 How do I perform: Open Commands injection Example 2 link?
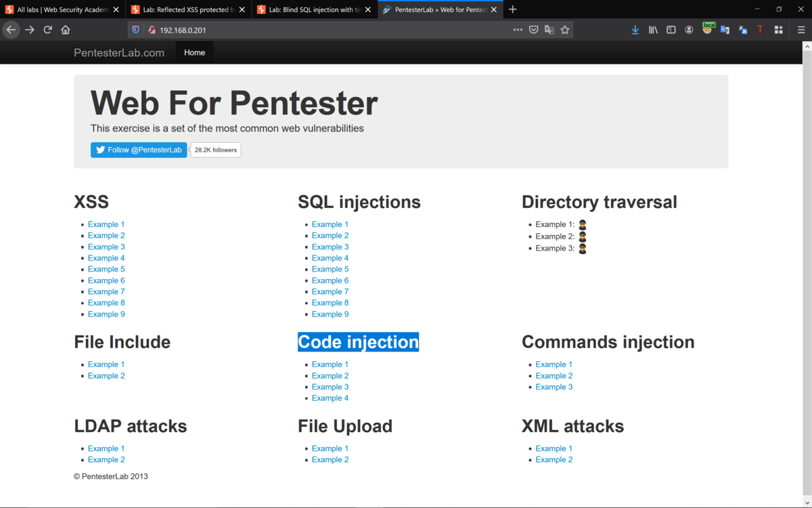click(x=554, y=376)
